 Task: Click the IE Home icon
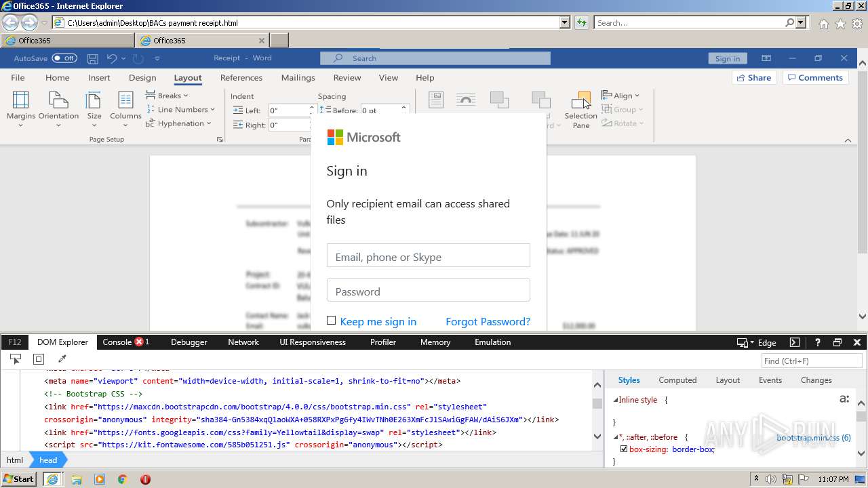(823, 24)
